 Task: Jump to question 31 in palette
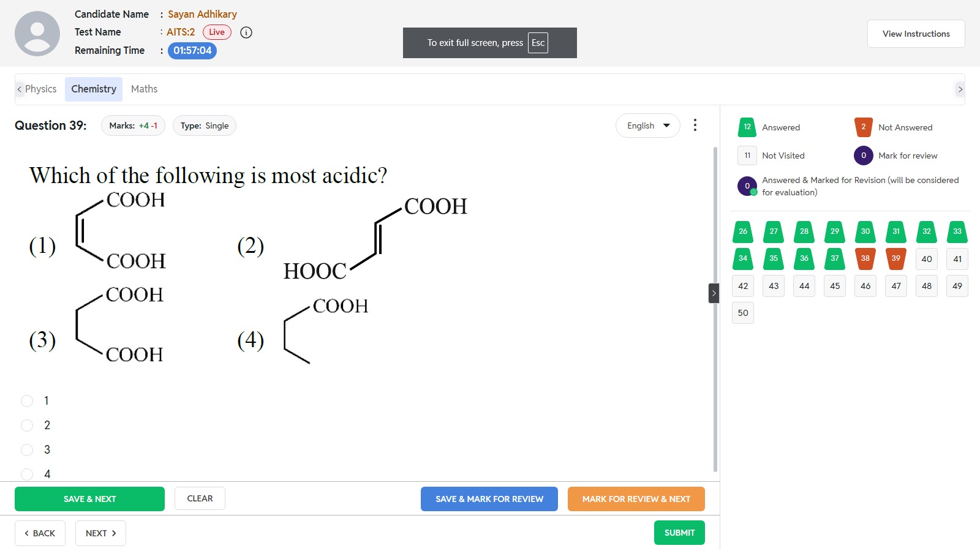pos(896,231)
